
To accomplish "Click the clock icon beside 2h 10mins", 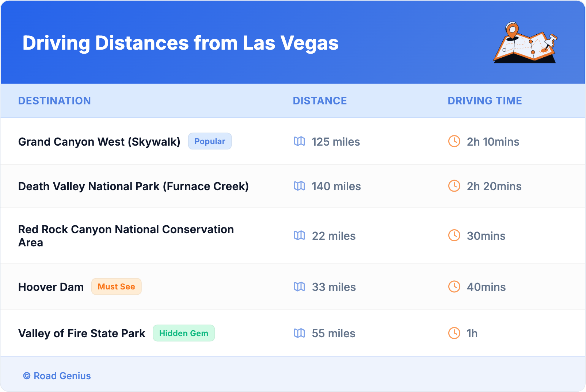I will [454, 141].
